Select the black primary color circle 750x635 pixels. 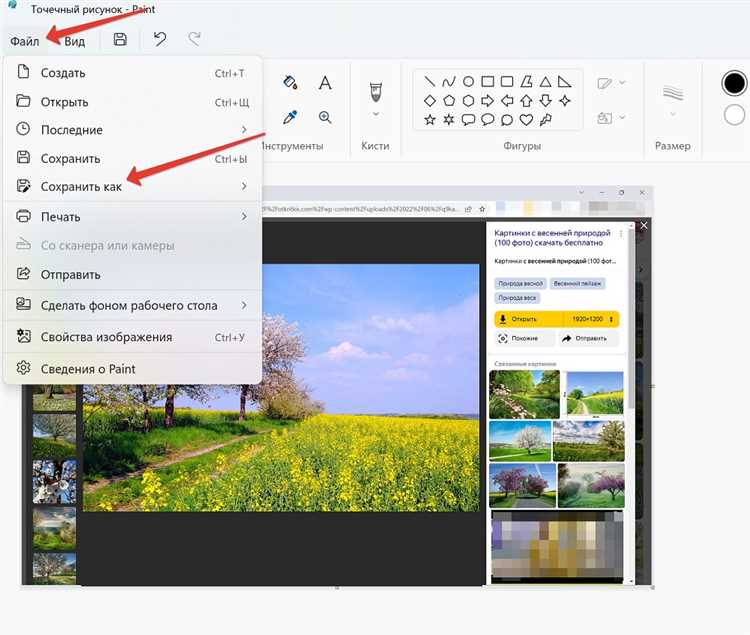pyautogui.click(x=735, y=83)
